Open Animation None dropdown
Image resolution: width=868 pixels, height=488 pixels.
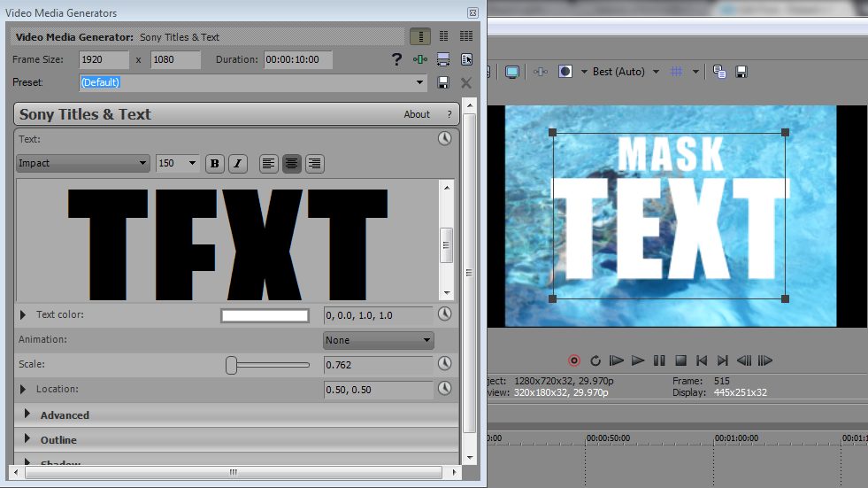click(x=378, y=340)
